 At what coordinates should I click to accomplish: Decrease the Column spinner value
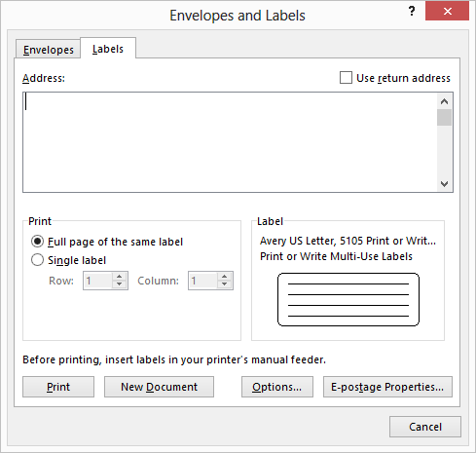pos(224,284)
